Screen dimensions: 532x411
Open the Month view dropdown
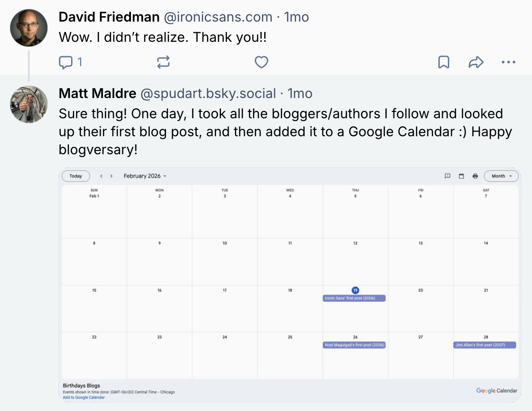click(x=501, y=176)
